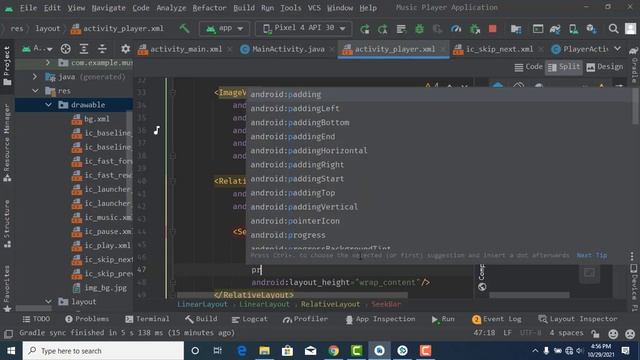Open the Event Log

pos(497,319)
